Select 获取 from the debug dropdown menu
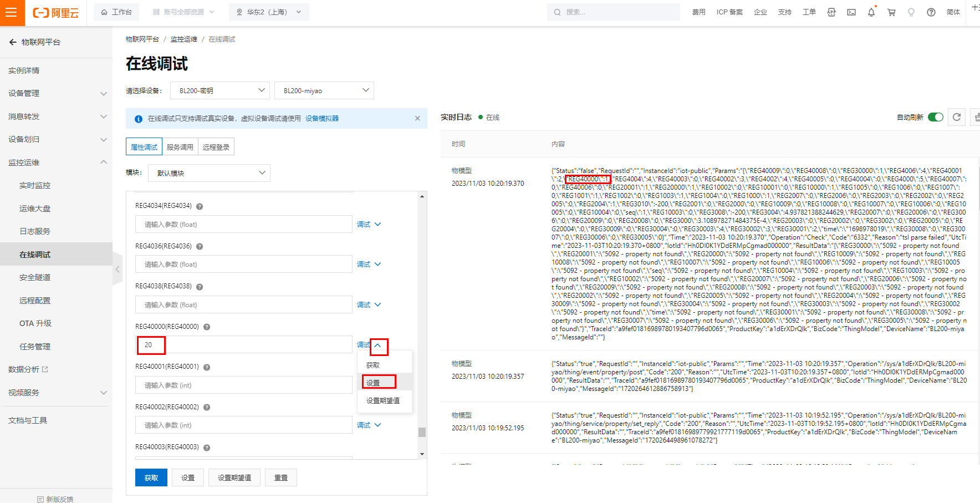980x503 pixels. [x=385, y=365]
